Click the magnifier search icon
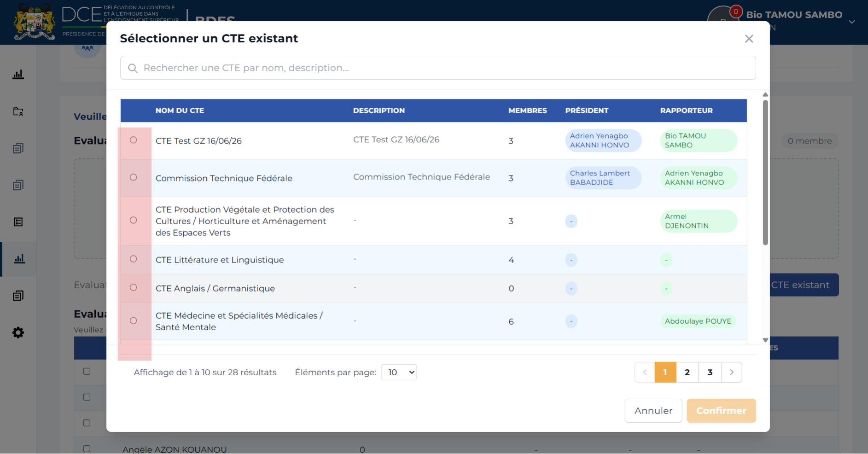Viewport: 868px width, 454px height. (x=133, y=68)
